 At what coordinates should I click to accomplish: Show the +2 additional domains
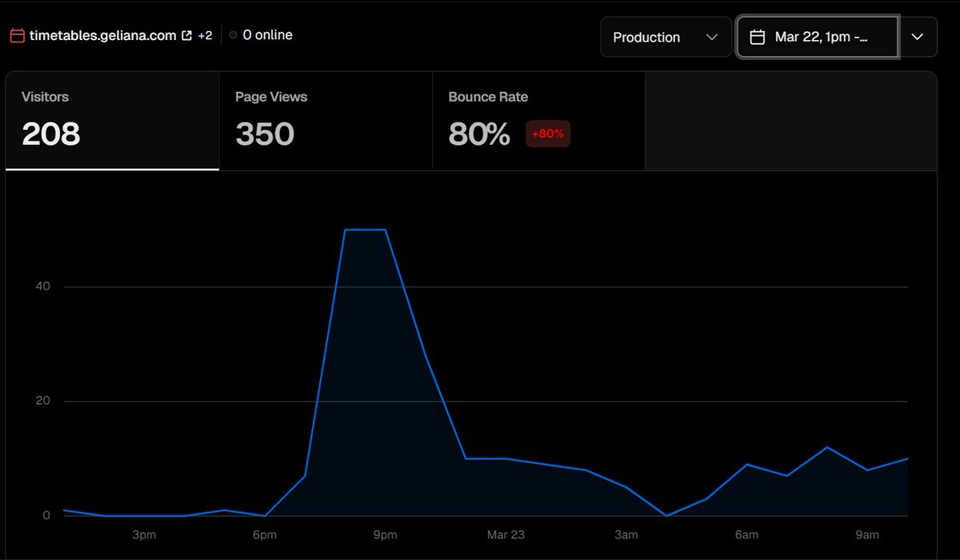(206, 35)
